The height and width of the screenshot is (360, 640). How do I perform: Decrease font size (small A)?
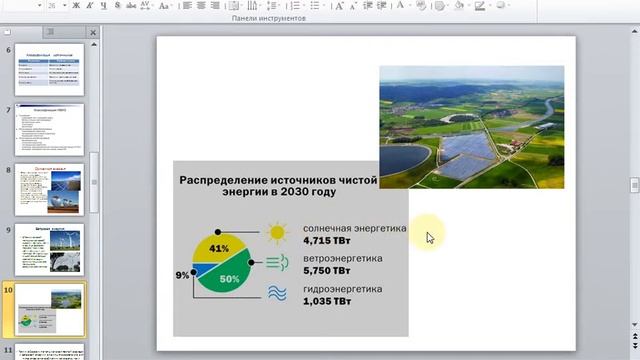[353, 5]
